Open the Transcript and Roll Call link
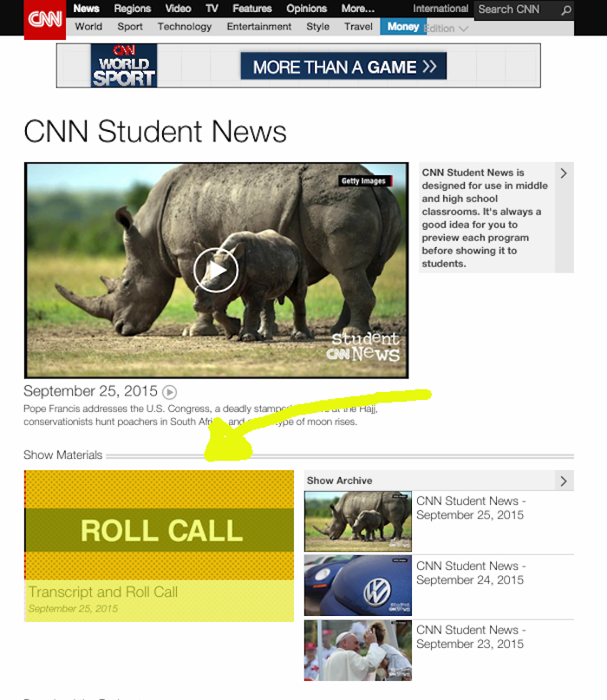The image size is (607, 700). 103,592
